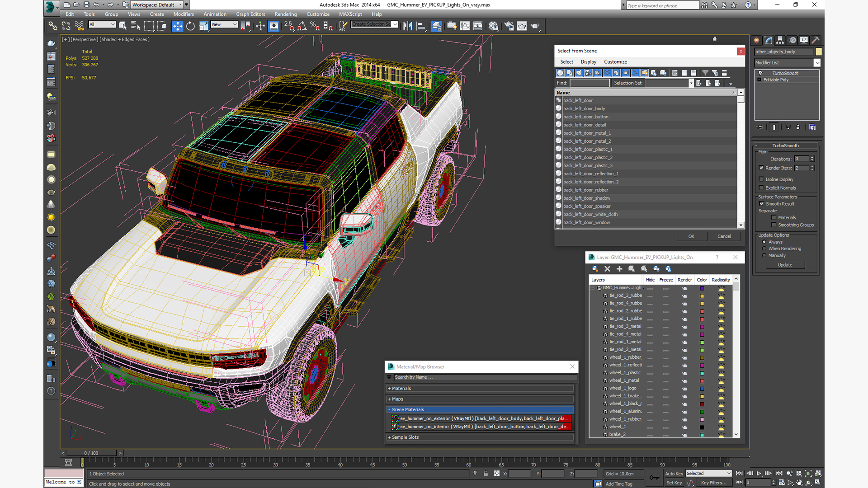Click the Set Key button
Viewport: 868px width, 488px height.
(674, 483)
